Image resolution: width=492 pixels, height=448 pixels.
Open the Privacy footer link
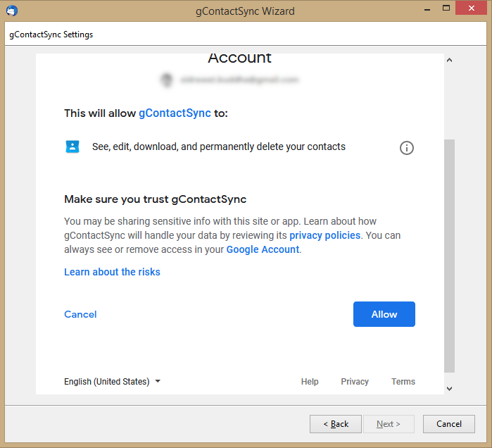click(355, 382)
